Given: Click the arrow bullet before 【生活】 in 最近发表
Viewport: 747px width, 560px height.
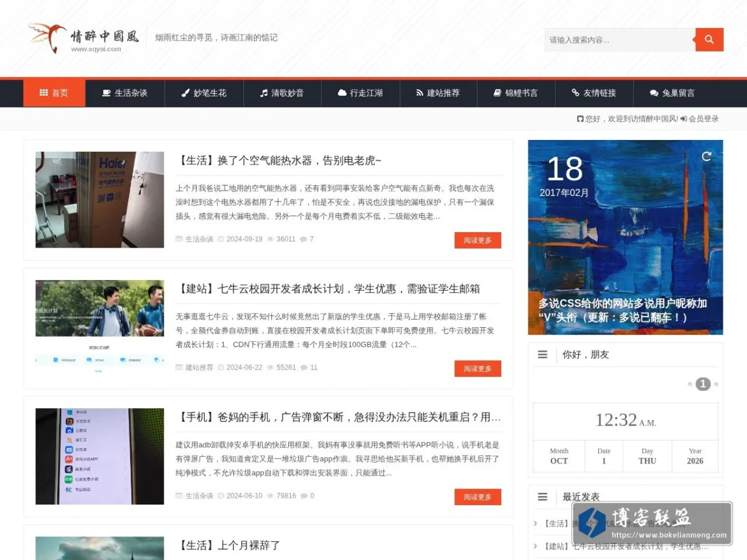Looking at the screenshot, I should tap(535, 523).
